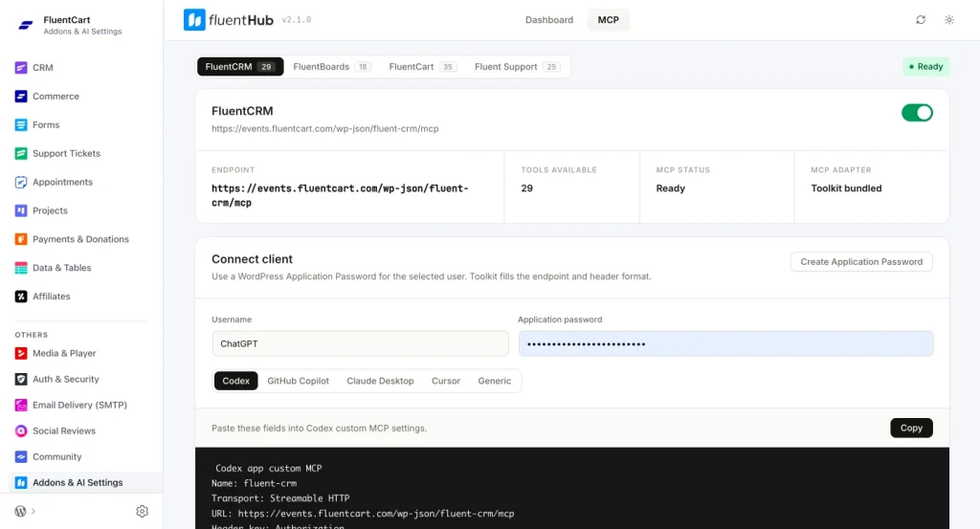980x529 pixels.
Task: Open the Payments & Donations label
Action: pos(80,239)
